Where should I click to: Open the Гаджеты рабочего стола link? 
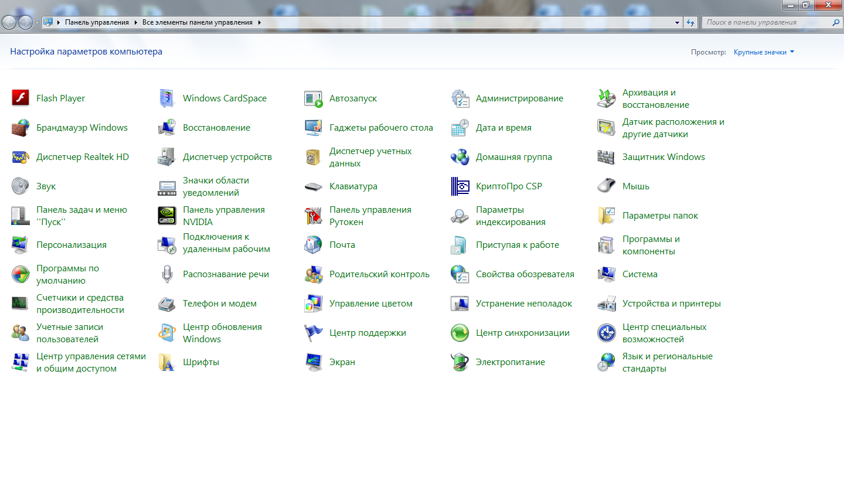tap(381, 128)
